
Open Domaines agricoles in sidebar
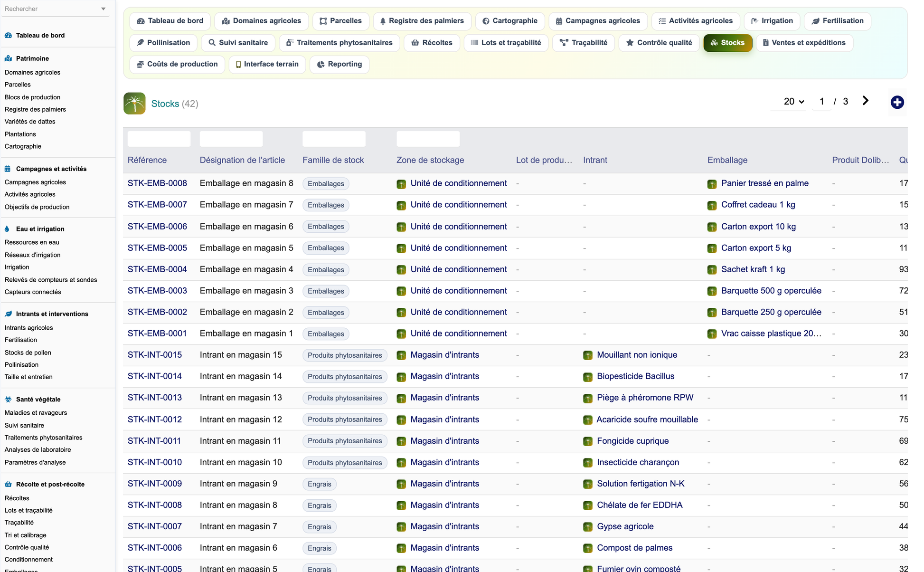(32, 72)
